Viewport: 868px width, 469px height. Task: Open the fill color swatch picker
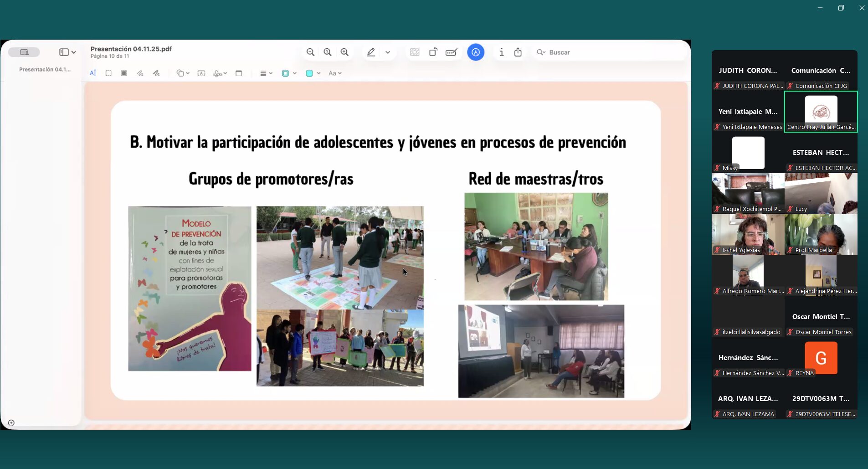coord(313,73)
